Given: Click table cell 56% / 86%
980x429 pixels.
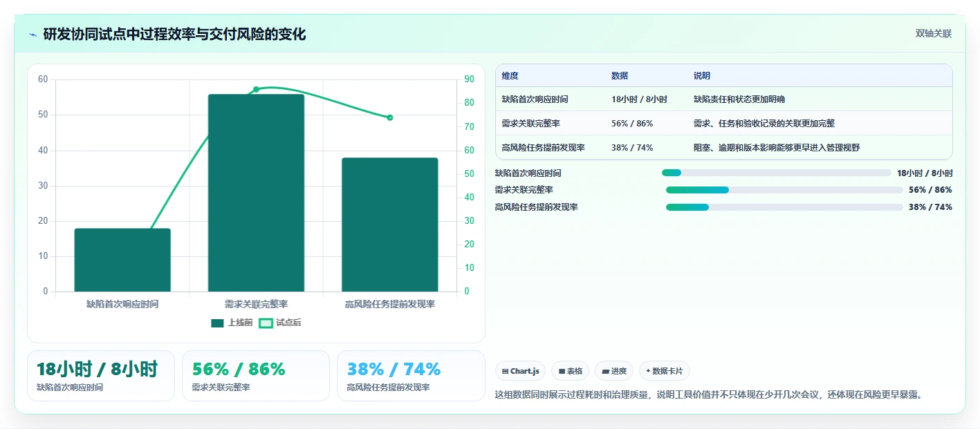Looking at the screenshot, I should [x=632, y=124].
